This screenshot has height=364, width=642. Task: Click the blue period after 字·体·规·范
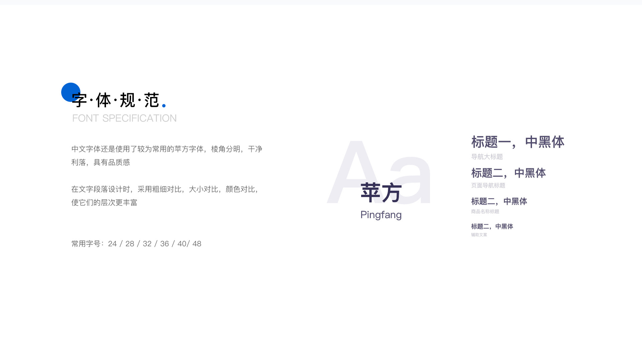point(164,105)
